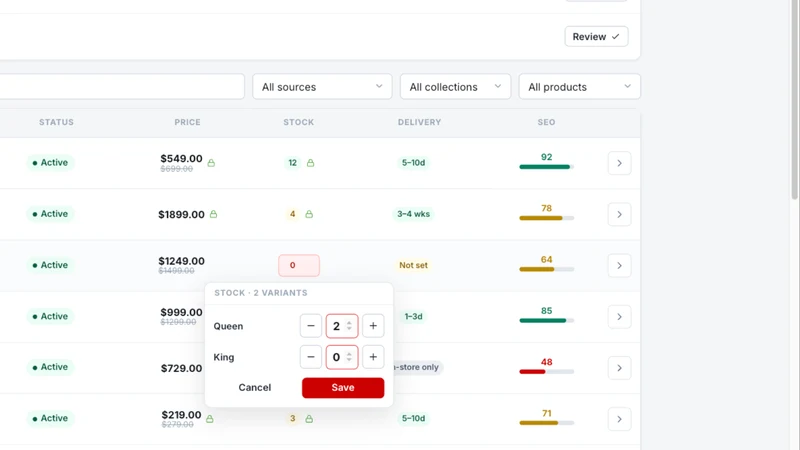The image size is (800, 450).
Task: Open the All sources dropdown
Action: click(x=322, y=87)
